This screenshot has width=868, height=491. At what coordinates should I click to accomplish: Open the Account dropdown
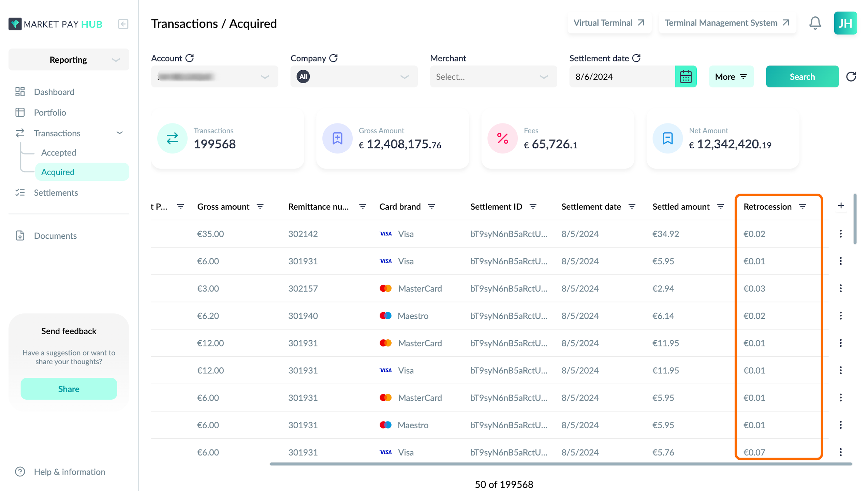[x=215, y=76]
